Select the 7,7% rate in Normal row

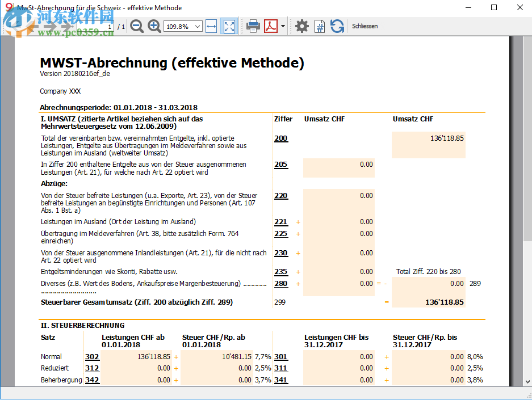click(263, 357)
